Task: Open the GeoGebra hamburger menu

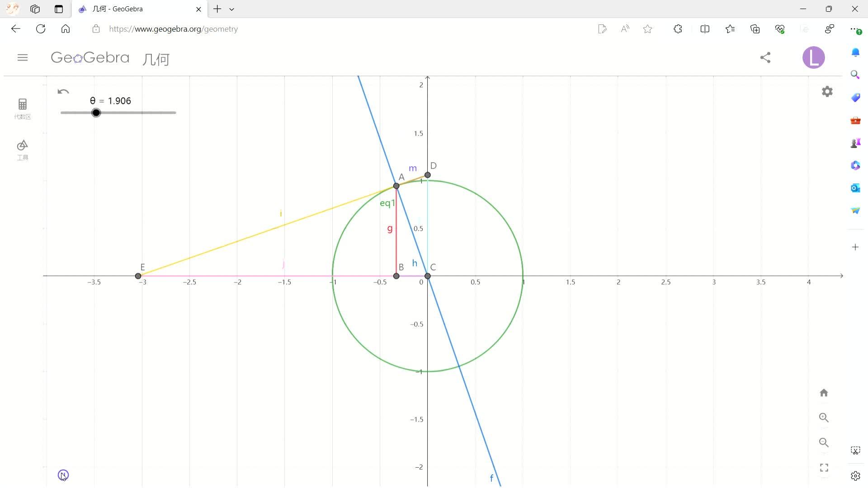Action: pyautogui.click(x=23, y=57)
